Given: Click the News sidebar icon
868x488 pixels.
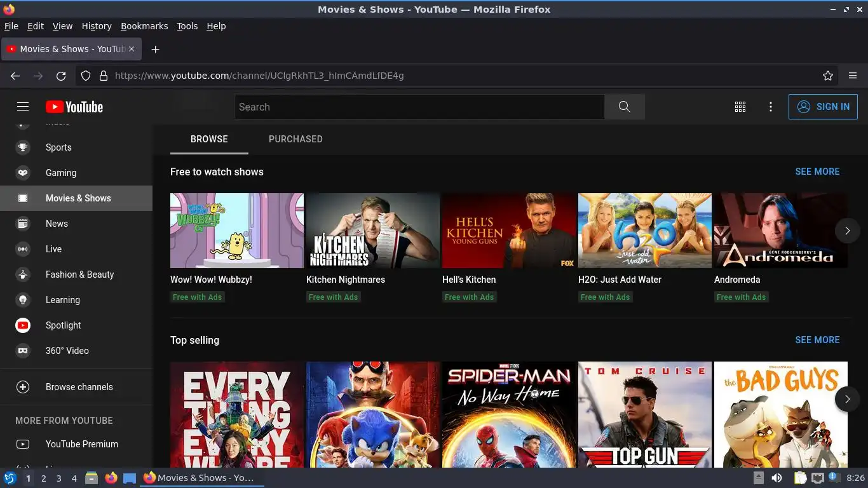Looking at the screenshot, I should tap(23, 224).
